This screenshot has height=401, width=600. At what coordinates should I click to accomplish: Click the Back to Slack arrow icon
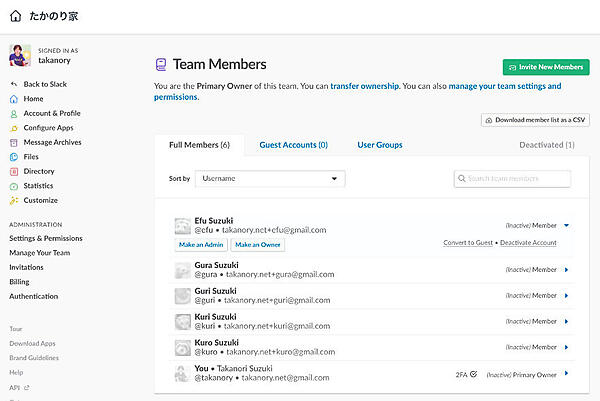pos(14,85)
